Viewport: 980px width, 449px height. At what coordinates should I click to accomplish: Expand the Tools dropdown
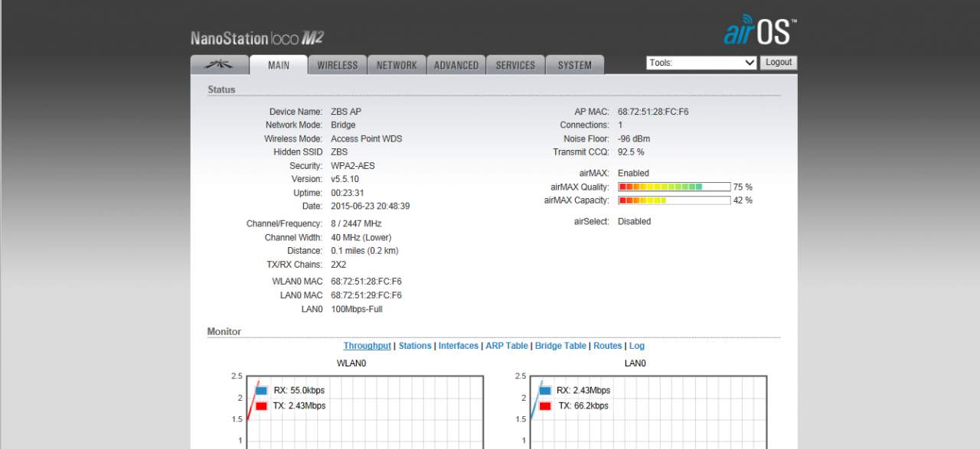pyautogui.click(x=702, y=63)
